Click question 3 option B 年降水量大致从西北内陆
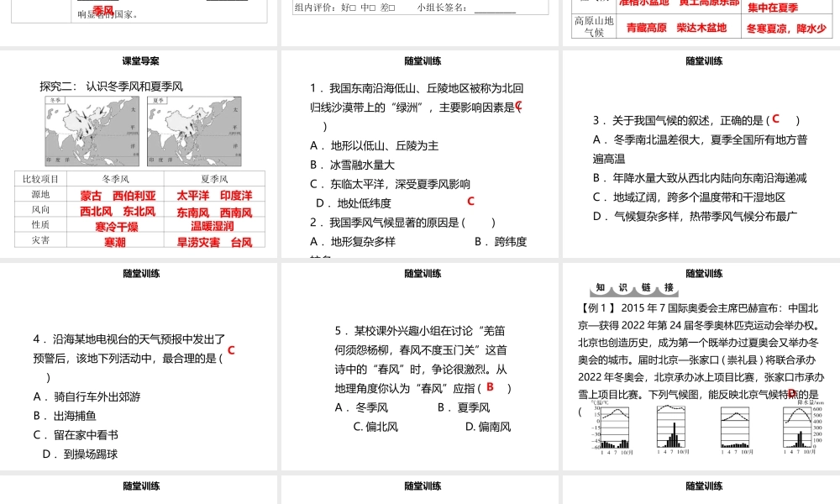This screenshot has width=840, height=504. coord(700,178)
